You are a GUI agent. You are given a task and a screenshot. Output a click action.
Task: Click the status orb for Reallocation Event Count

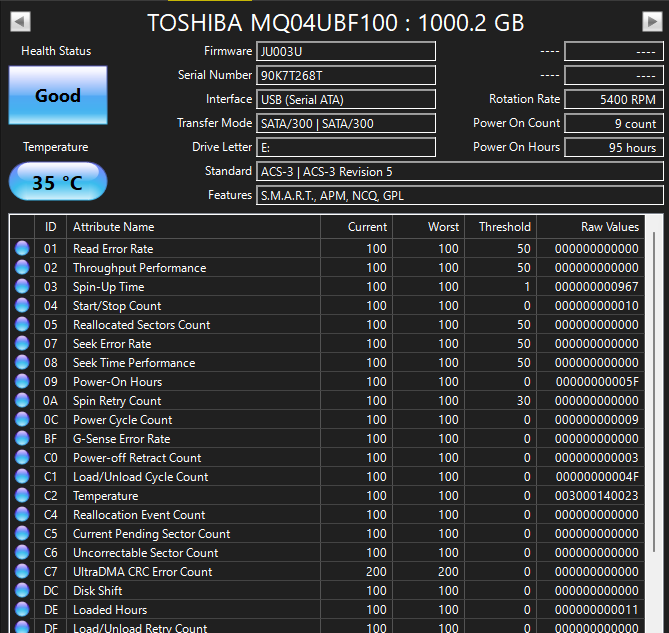(x=22, y=514)
